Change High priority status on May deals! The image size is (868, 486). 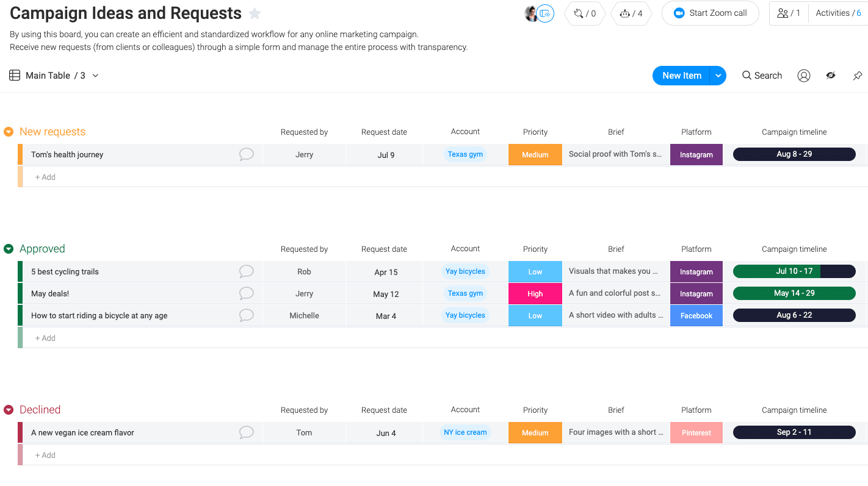click(x=535, y=294)
